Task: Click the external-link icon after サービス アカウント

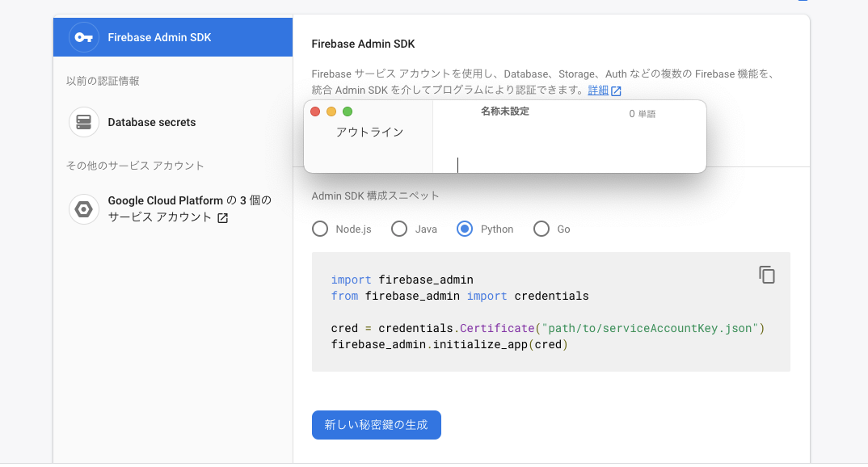Action: pos(222,218)
